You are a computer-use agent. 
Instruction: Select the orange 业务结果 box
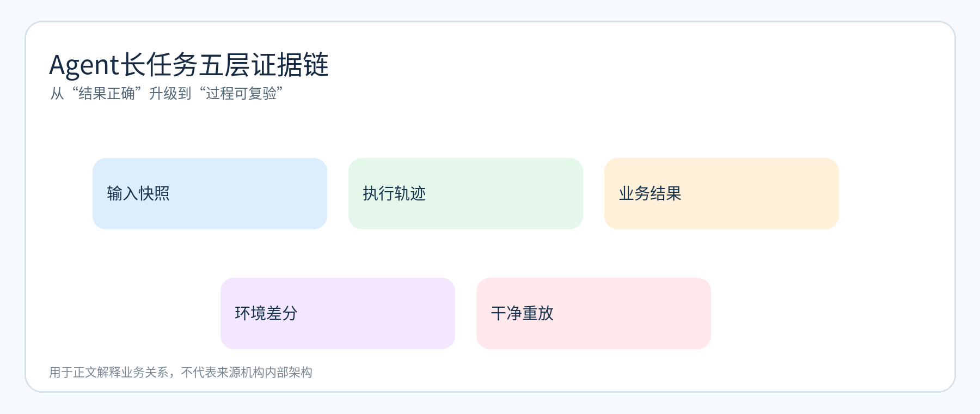(721, 193)
